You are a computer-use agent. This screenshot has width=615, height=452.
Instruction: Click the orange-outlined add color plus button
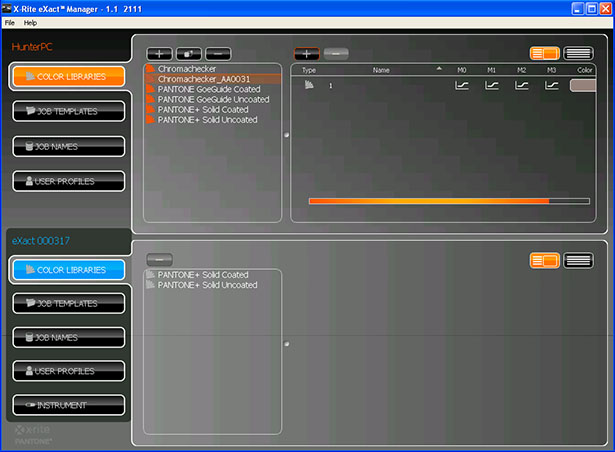(x=307, y=54)
